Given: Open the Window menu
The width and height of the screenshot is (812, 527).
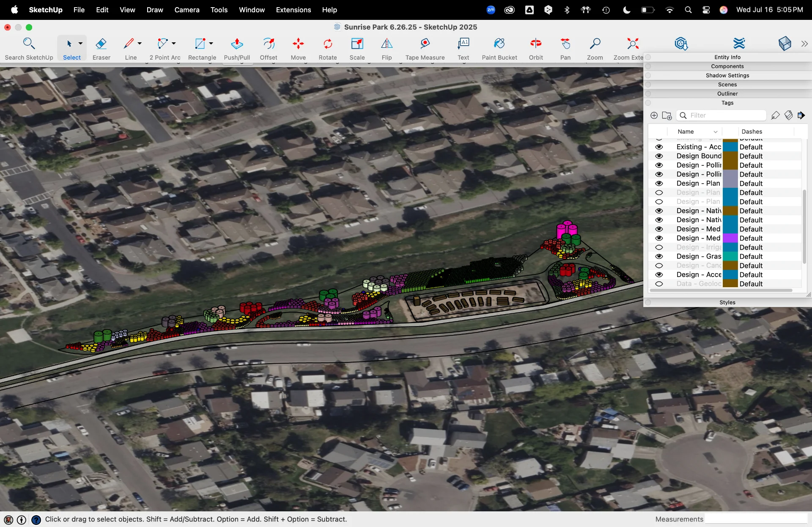Looking at the screenshot, I should click(252, 10).
